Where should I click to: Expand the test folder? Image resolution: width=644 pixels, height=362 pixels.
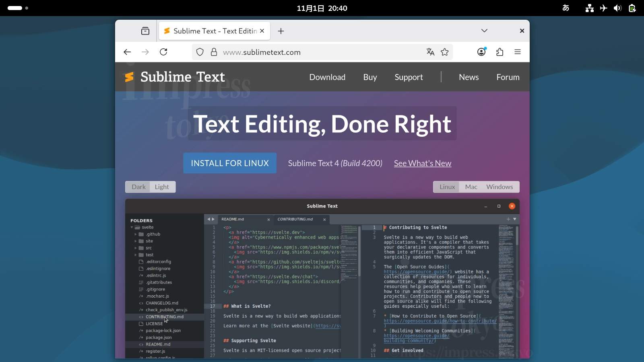[136, 255]
